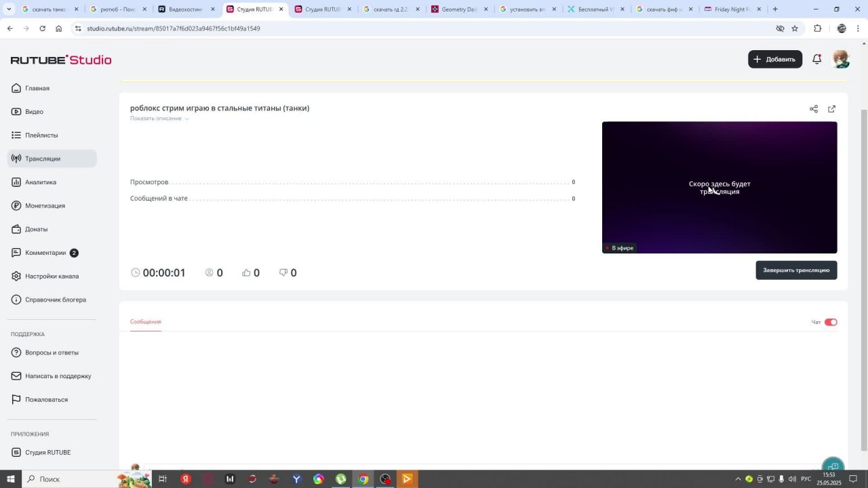Image resolution: width=868 pixels, height=488 pixels.
Task: Open the volume control in the tray
Action: click(792, 479)
